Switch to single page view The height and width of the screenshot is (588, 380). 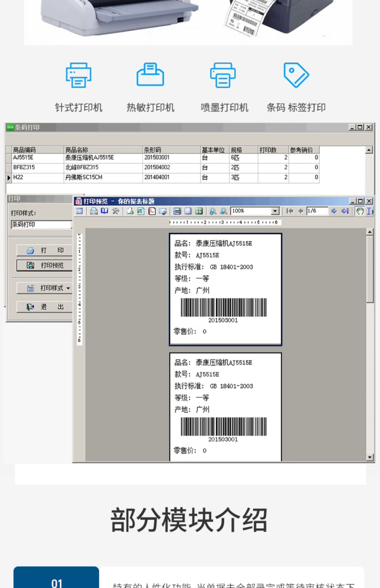[x=188, y=211]
